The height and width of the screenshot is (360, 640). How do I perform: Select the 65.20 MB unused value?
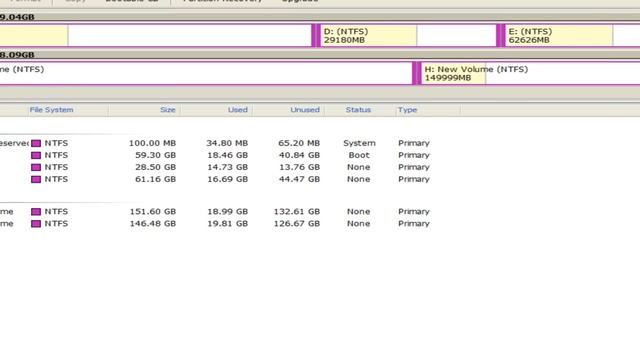299,143
